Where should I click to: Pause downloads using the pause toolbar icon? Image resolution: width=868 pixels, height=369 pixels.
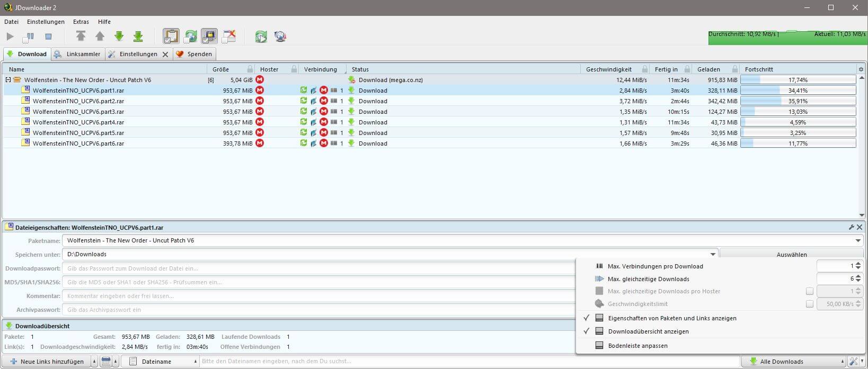(x=28, y=37)
